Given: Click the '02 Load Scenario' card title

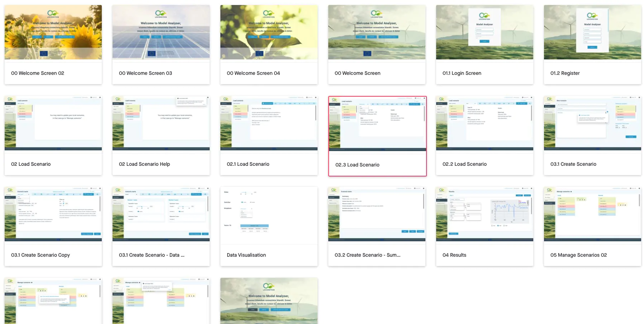Looking at the screenshot, I should click(31, 164).
